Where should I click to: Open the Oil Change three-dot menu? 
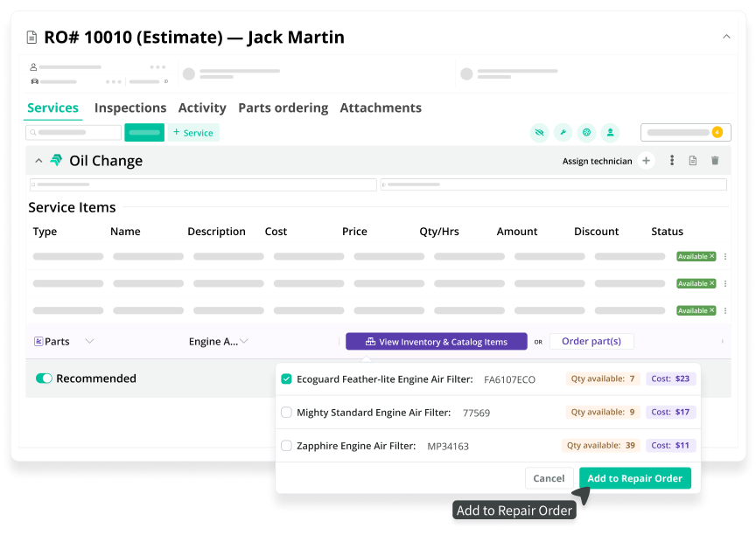[x=672, y=161]
